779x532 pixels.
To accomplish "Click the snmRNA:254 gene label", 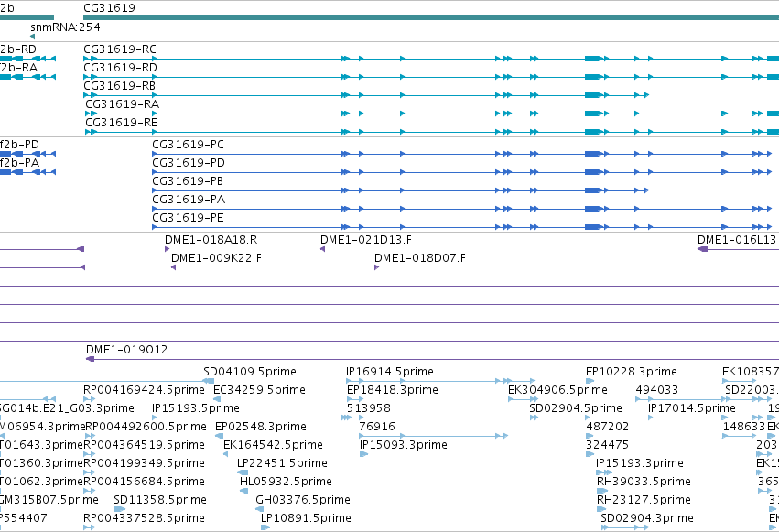I will (65, 27).
